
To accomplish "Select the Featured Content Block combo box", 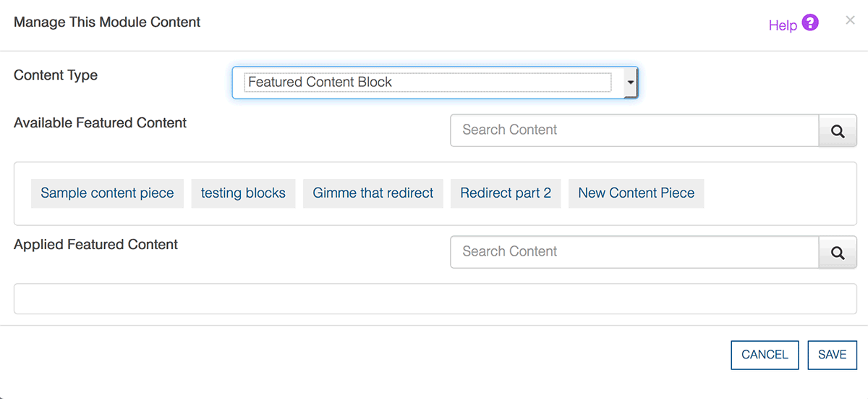I will [x=435, y=83].
